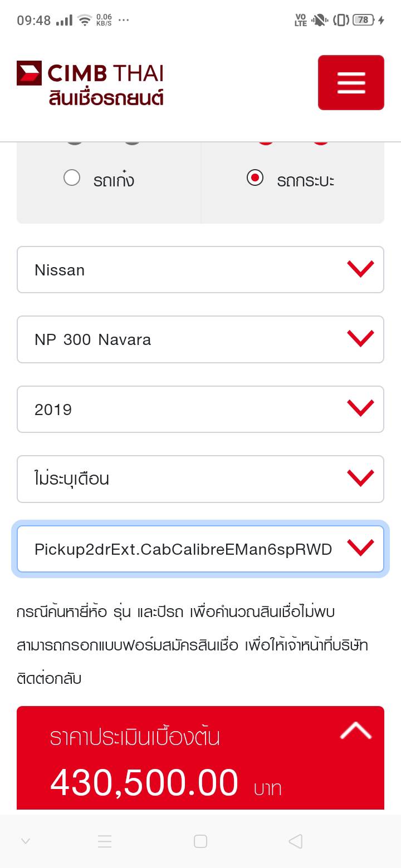Tap the Android home square icon
This screenshot has width=401, height=868.
pyautogui.click(x=200, y=841)
